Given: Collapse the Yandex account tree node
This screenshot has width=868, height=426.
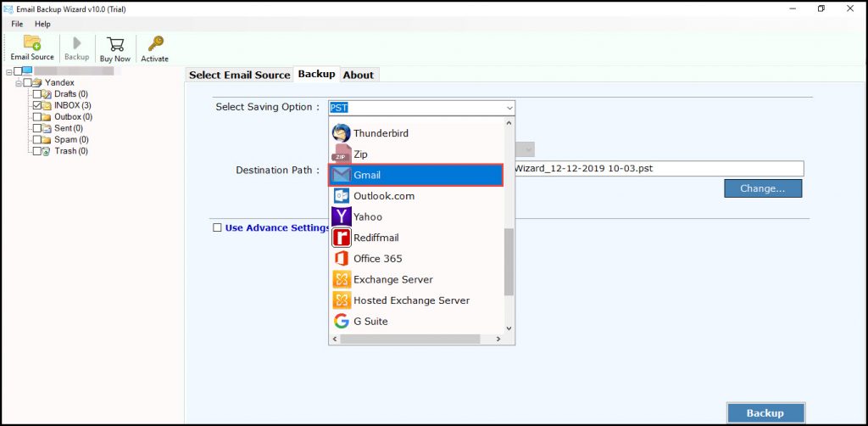Looking at the screenshot, I should [x=18, y=83].
